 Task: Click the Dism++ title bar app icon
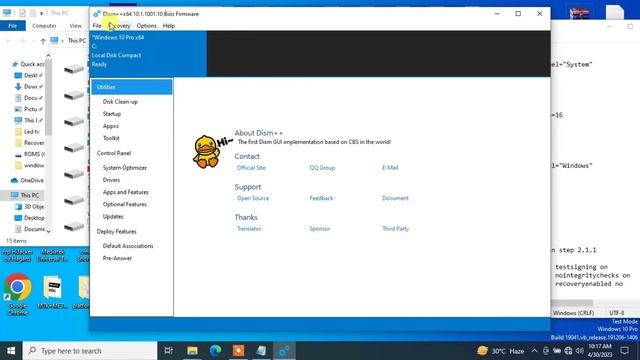click(x=97, y=14)
